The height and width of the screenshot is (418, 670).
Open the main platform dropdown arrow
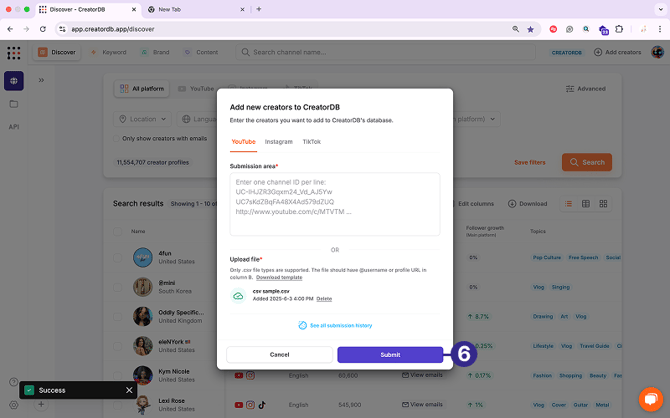493,119
